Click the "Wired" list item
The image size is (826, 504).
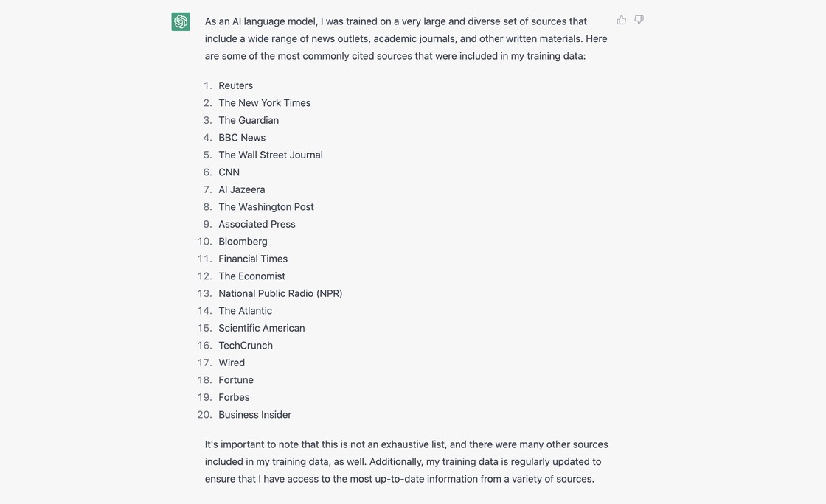232,363
